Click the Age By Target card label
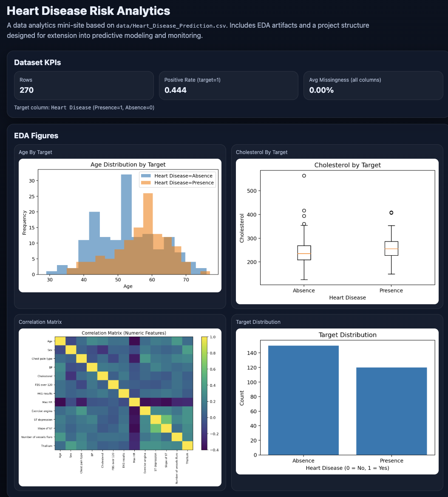 35,152
